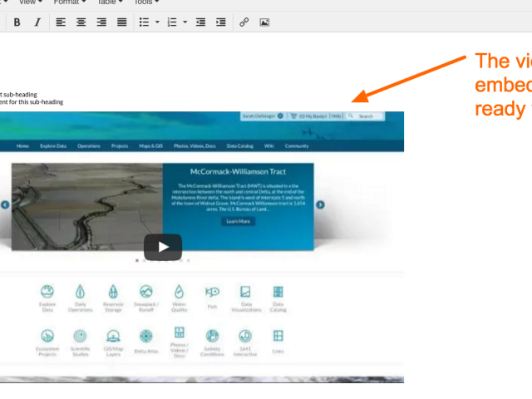Click the Snowpack / Runoff icon
This screenshot has height=399, width=532.
pos(146,292)
